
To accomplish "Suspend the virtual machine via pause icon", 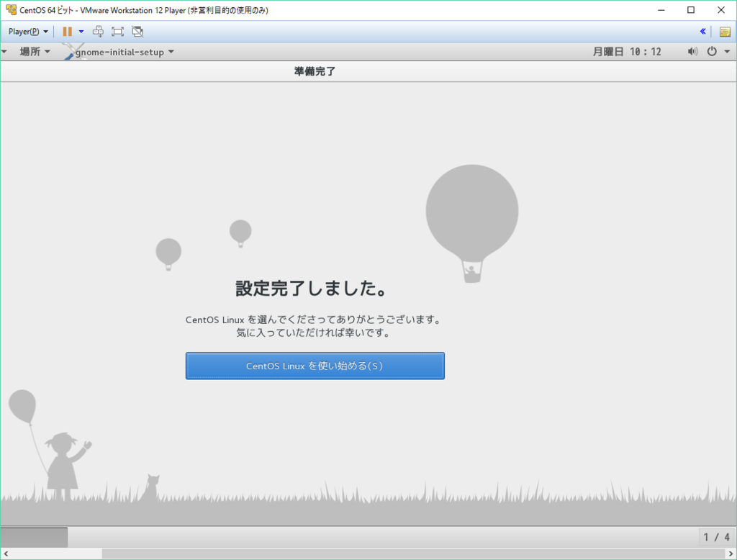I will 67,31.
